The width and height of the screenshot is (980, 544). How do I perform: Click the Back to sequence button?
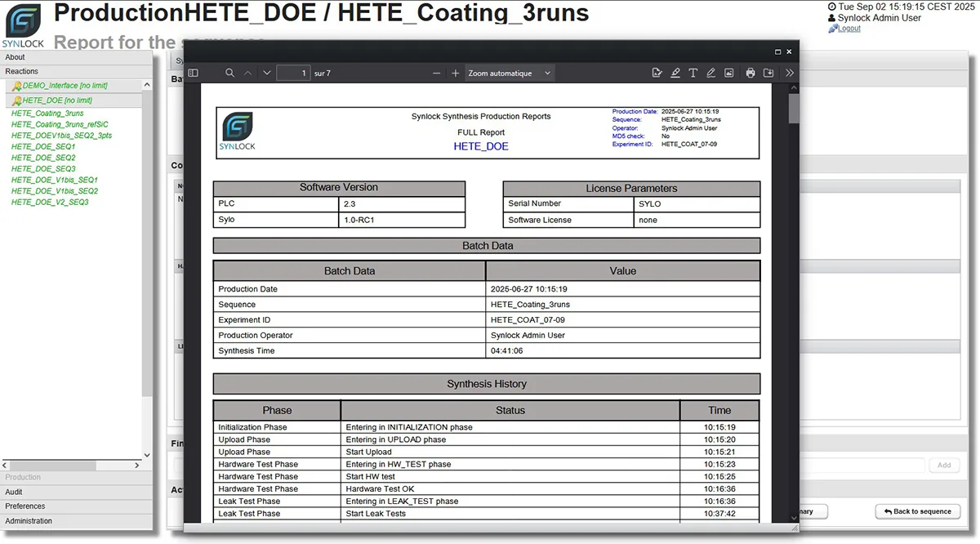point(916,511)
